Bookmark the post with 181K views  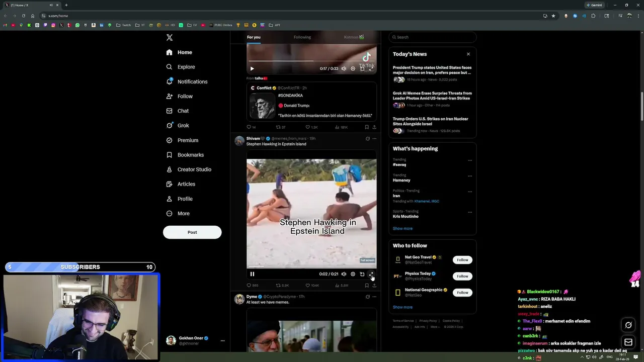[367, 127]
